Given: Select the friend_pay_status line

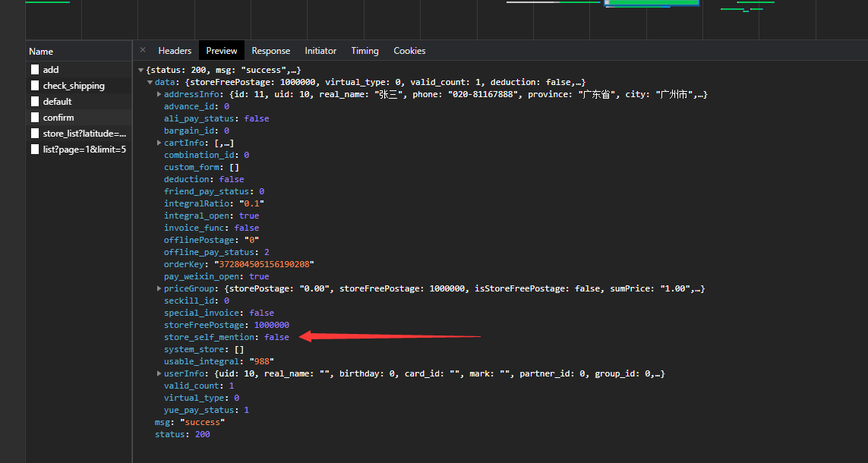Looking at the screenshot, I should [x=214, y=192].
